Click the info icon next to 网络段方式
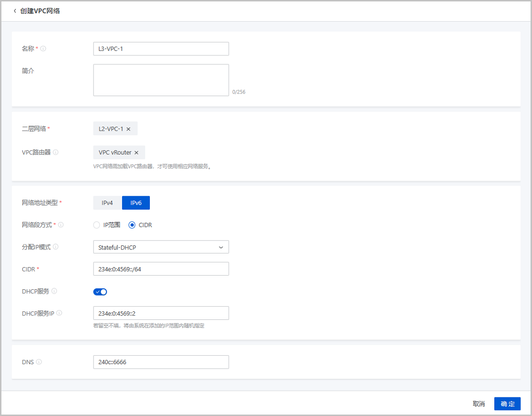The height and width of the screenshot is (416, 532). [61, 225]
